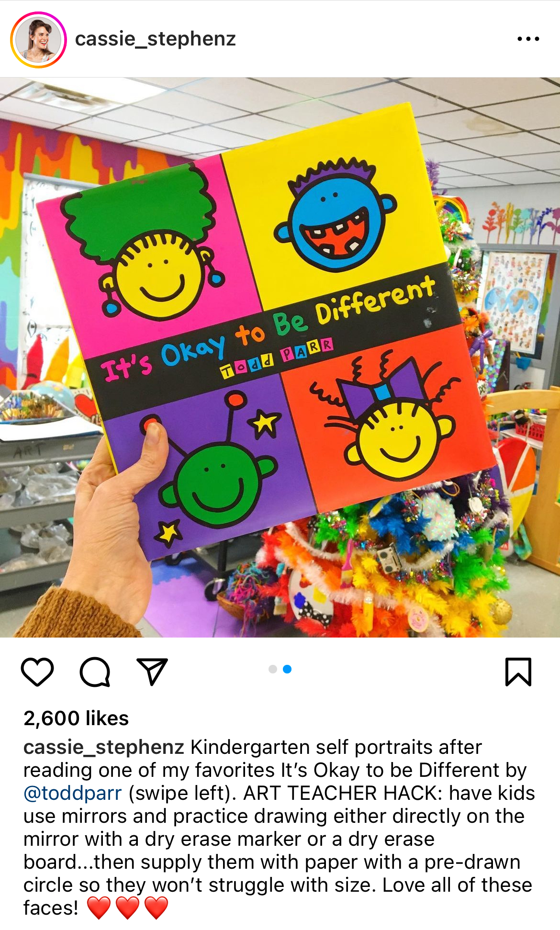Select the blue active carousel dot
This screenshot has height=930, width=560.
pos(287,669)
